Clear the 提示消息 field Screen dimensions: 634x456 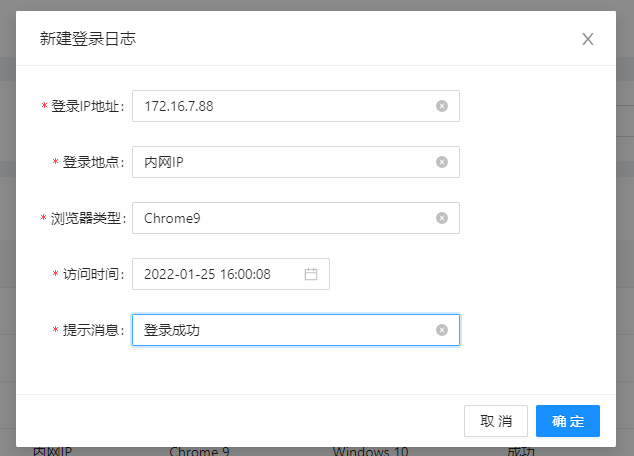[x=442, y=330]
